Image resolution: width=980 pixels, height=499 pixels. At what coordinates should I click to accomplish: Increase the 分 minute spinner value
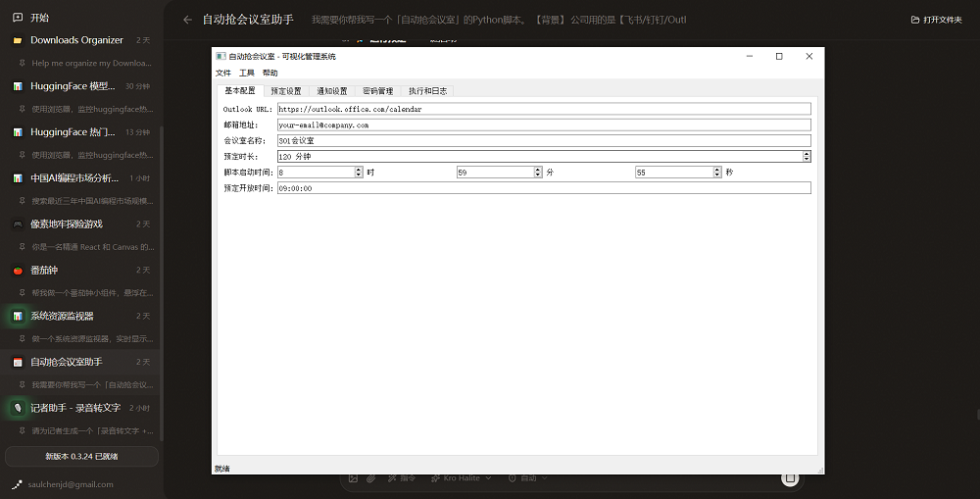click(x=538, y=170)
